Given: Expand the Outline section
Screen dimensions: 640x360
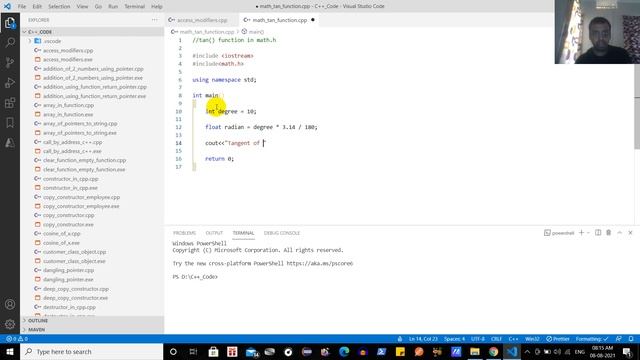Looking at the screenshot, I should 92,320.
